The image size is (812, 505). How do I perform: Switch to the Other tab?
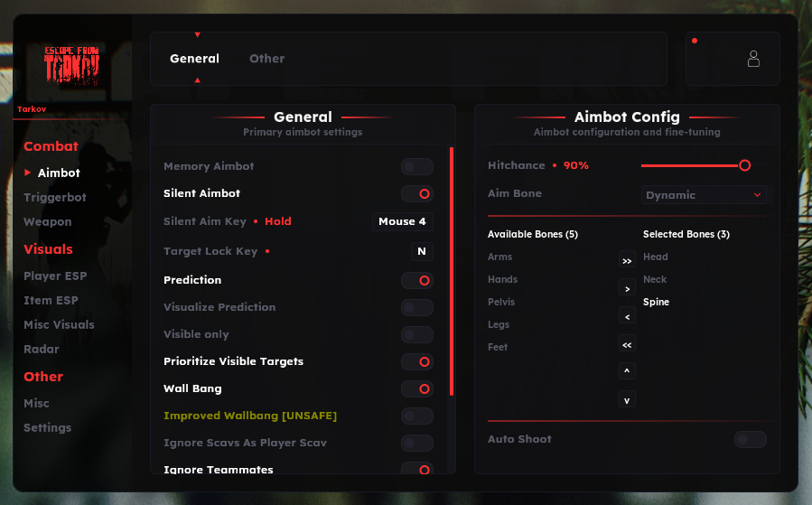pos(266,59)
